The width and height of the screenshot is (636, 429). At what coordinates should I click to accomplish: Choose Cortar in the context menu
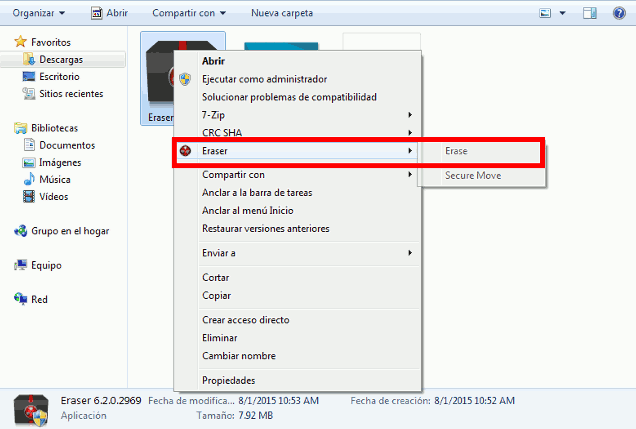point(216,277)
